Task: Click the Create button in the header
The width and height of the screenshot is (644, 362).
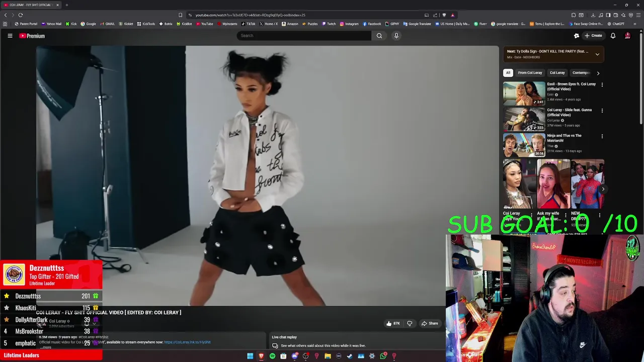Action: click(x=593, y=36)
